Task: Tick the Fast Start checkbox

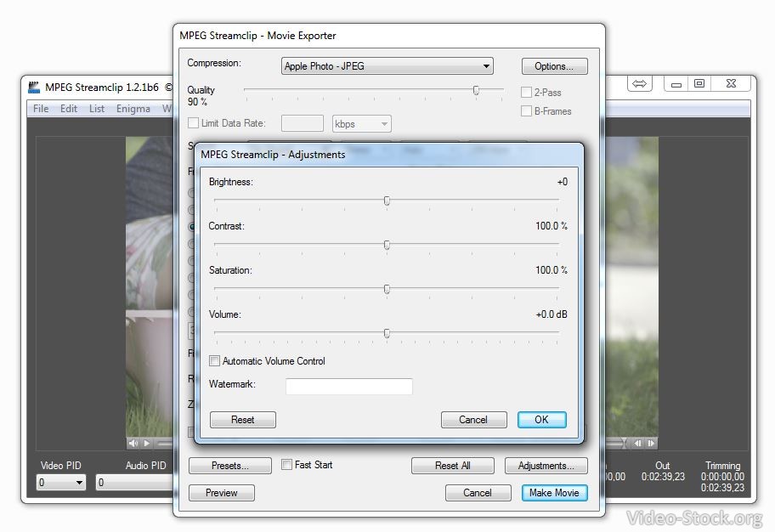Action: [x=286, y=465]
